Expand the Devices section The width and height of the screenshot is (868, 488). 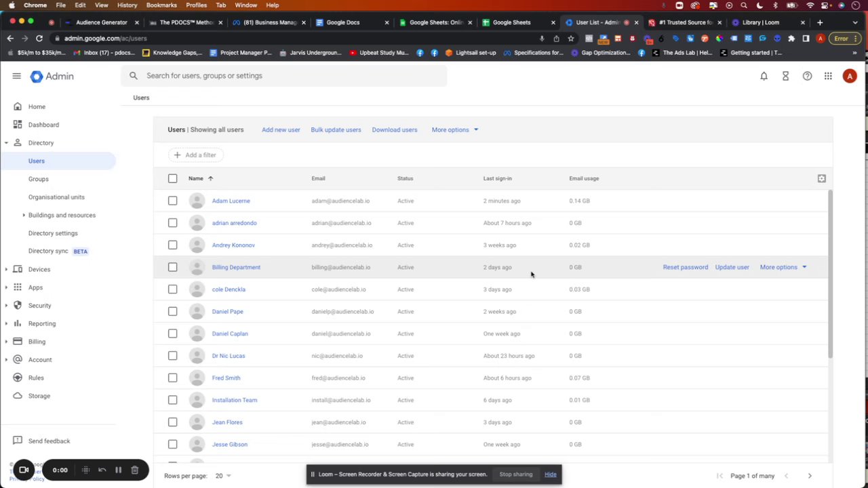click(6, 269)
